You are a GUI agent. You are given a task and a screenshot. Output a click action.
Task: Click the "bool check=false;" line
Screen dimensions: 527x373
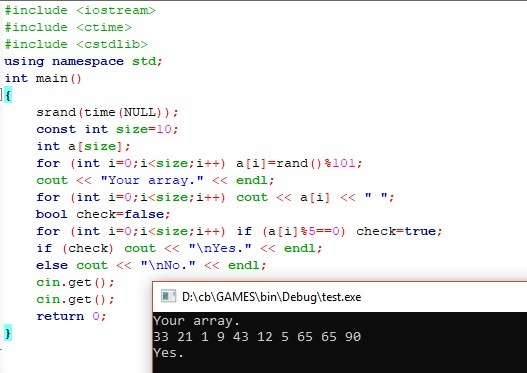pos(103,214)
